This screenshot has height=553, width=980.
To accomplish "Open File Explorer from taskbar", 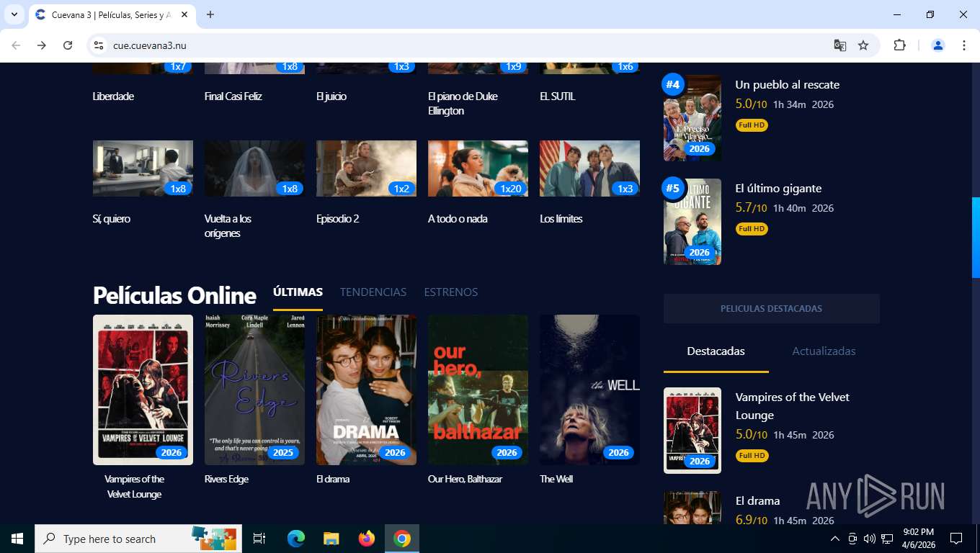I will (331, 539).
